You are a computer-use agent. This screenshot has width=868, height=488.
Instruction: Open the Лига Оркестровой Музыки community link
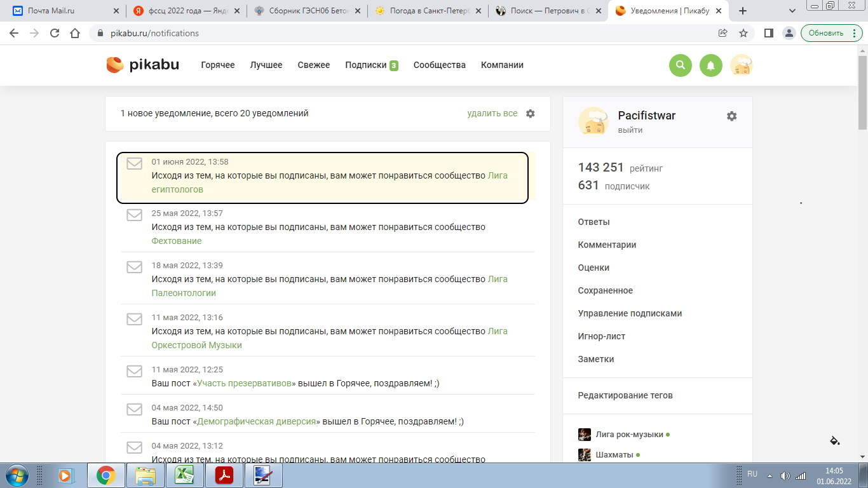click(x=329, y=338)
